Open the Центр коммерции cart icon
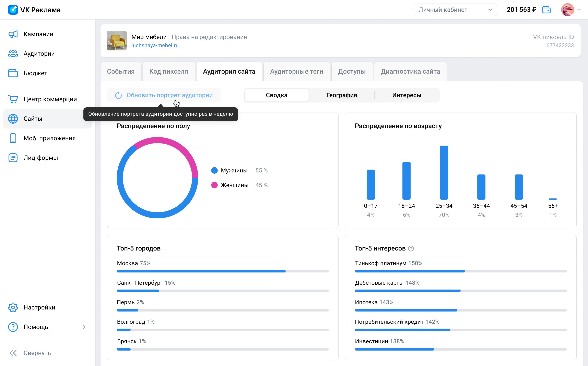Viewport: 588px width, 366px height. coord(13,99)
